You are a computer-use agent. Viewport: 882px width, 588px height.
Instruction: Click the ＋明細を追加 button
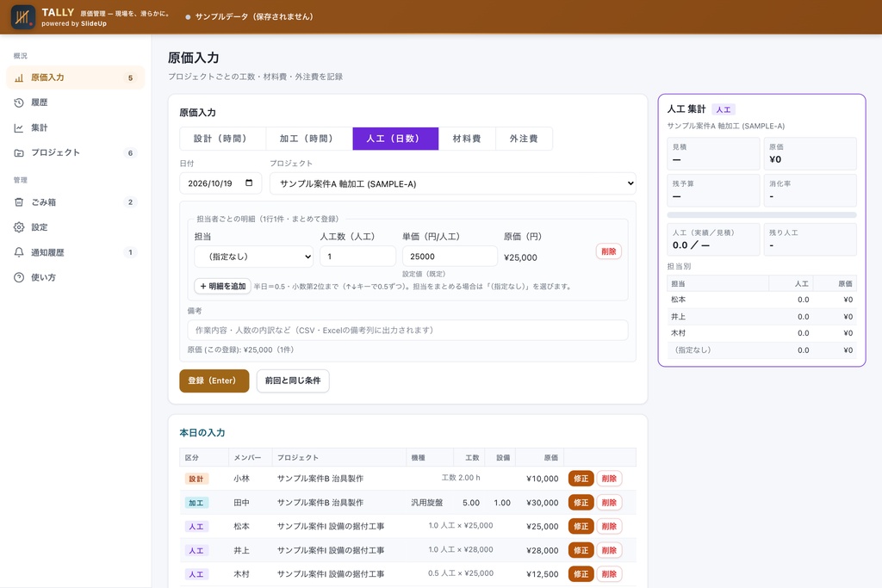coord(223,286)
